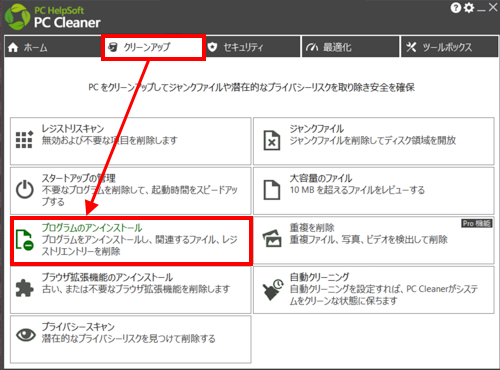Click the startup management power icon
Image resolution: width=500 pixels, height=370 pixels.
coord(25,189)
